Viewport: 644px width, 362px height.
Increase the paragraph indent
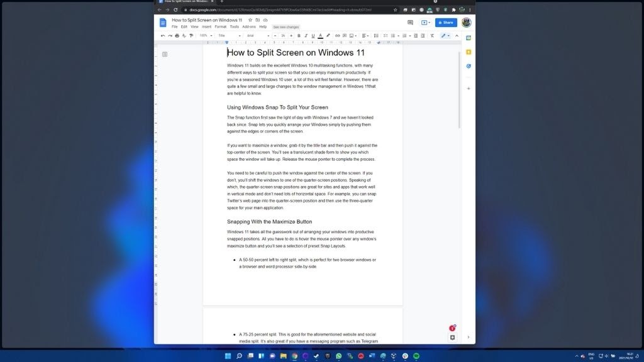pos(423,36)
